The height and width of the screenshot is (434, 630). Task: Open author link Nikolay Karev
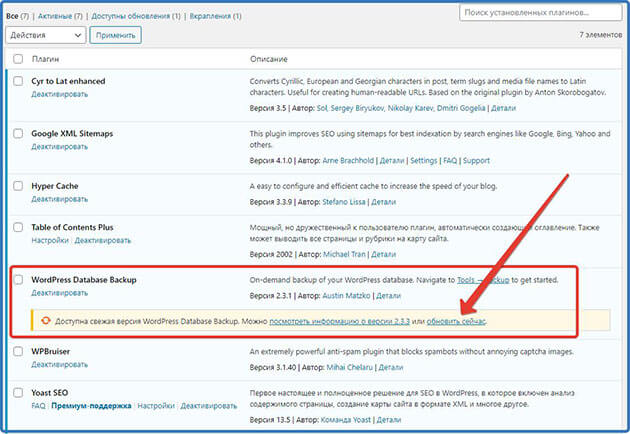[x=410, y=108]
